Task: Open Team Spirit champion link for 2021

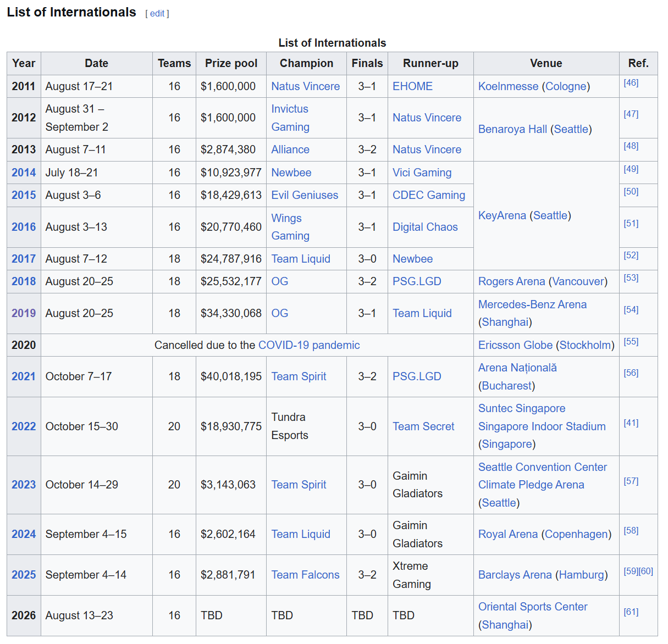Action: point(299,376)
